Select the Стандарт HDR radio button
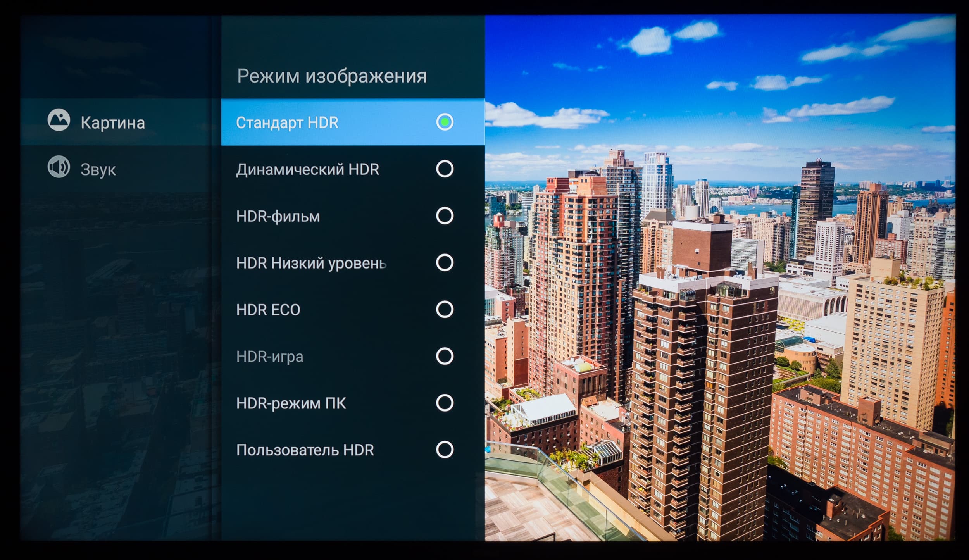 [x=444, y=122]
